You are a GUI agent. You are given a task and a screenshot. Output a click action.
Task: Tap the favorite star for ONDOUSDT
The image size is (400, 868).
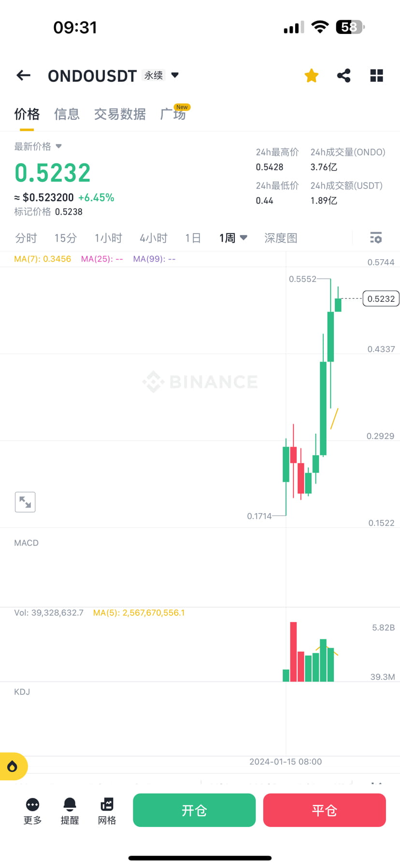coord(311,75)
